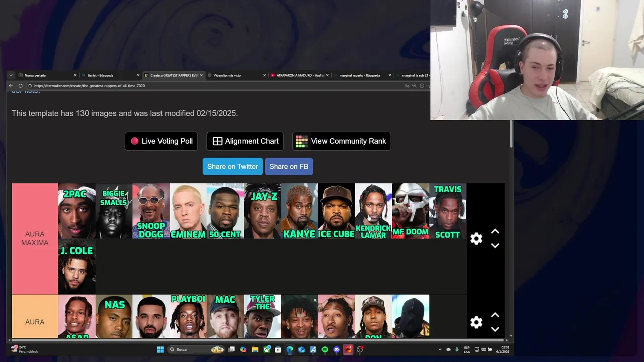The height and width of the screenshot is (362, 644).
Task: Select the MF DOOM image
Action: coord(411,211)
